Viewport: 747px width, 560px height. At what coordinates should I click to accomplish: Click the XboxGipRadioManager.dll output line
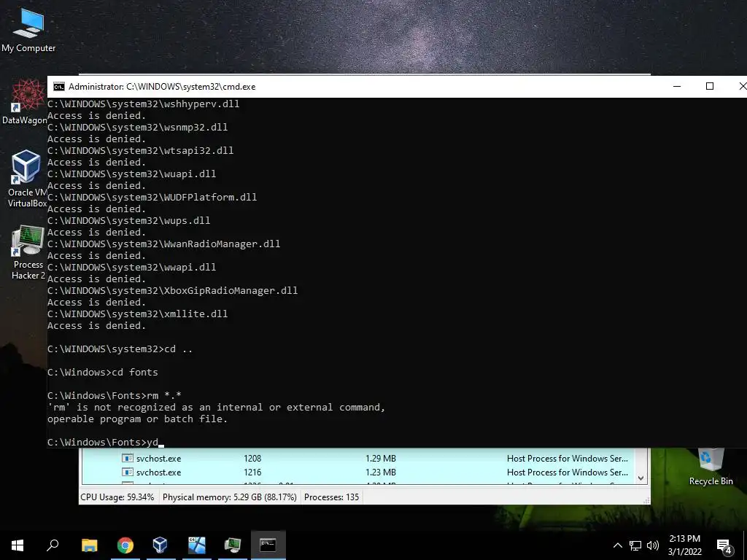click(172, 290)
